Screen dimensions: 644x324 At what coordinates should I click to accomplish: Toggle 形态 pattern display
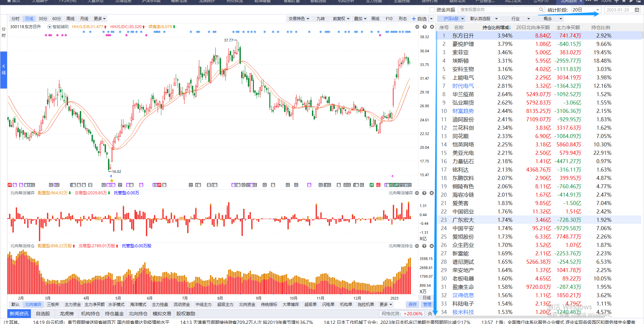402,19
